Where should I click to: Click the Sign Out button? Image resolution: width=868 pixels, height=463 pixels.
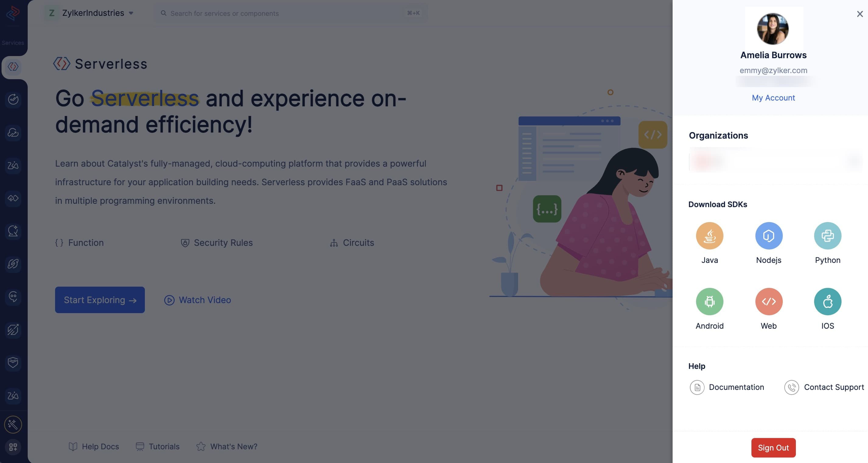(773, 447)
